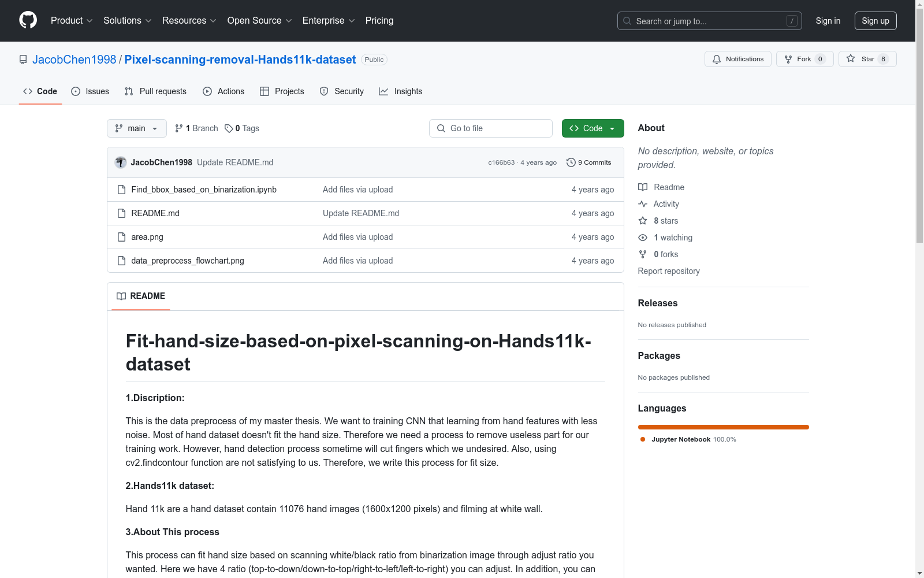Switch to the Issues tab
Viewport: 924px width, 578px height.
[x=90, y=91]
